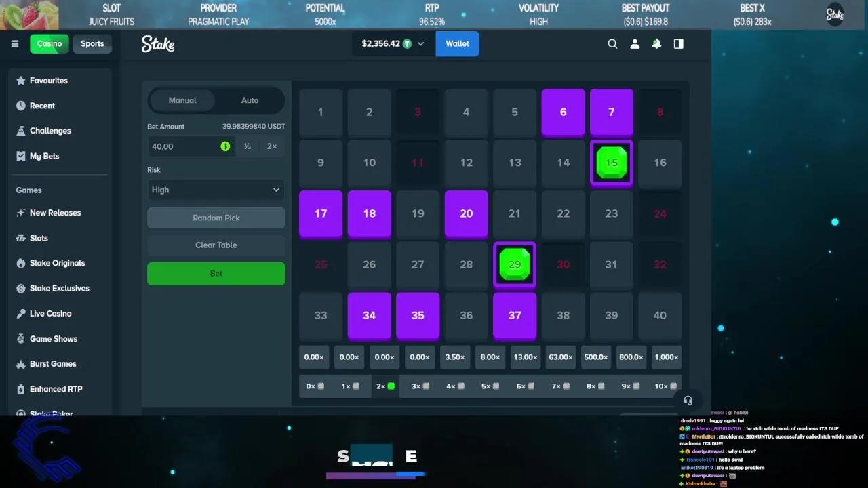Open the search magnifier icon
This screenshot has width=868, height=488.
[612, 44]
